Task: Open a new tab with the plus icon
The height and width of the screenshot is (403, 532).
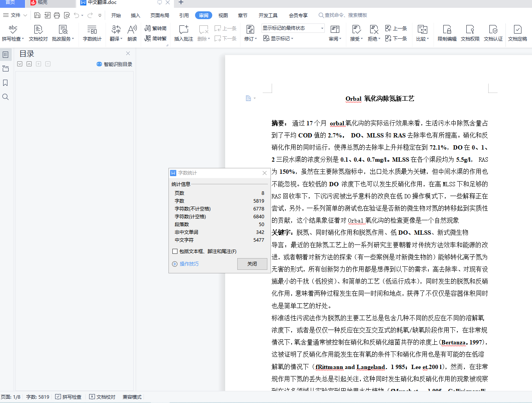Action: click(x=181, y=3)
